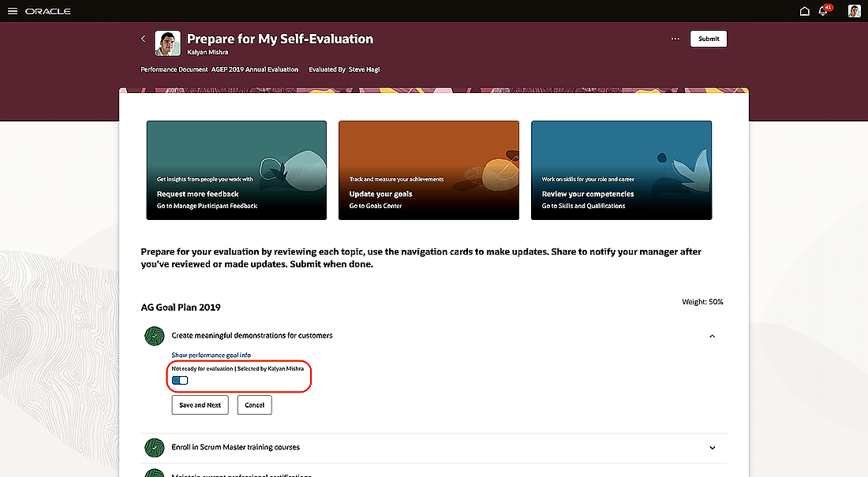Image resolution: width=868 pixels, height=477 pixels.
Task: Click the Oracle logo
Action: coord(47,11)
